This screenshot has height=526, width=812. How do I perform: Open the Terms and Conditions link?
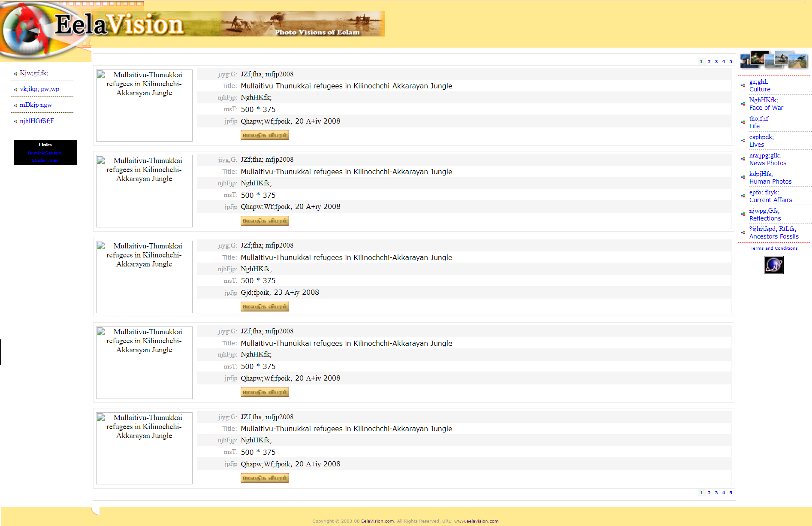coord(774,248)
